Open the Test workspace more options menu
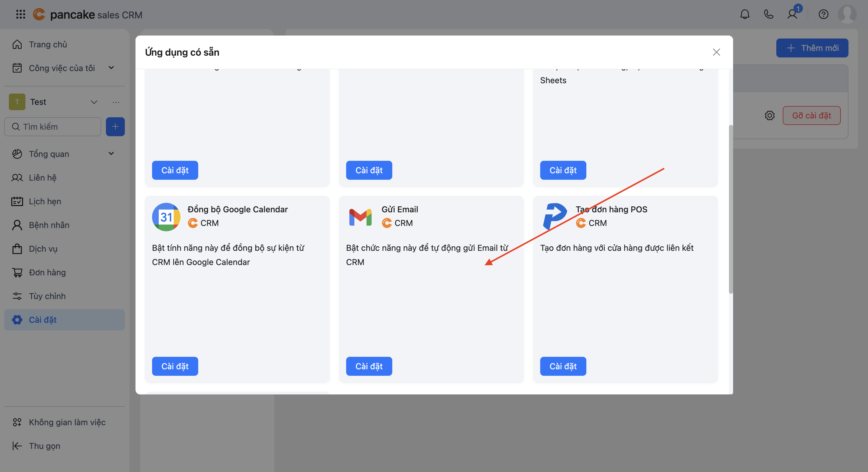The width and height of the screenshot is (868, 472). pyautogui.click(x=116, y=102)
